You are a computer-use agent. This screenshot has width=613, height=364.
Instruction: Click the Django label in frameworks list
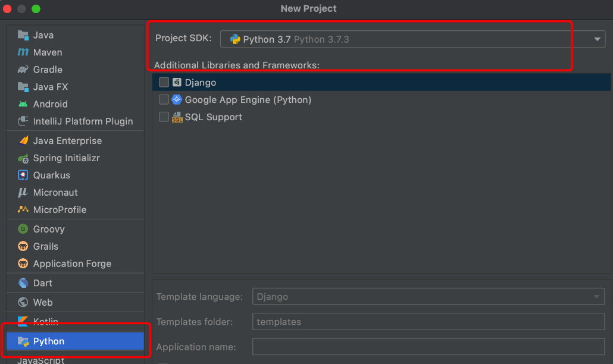[200, 83]
